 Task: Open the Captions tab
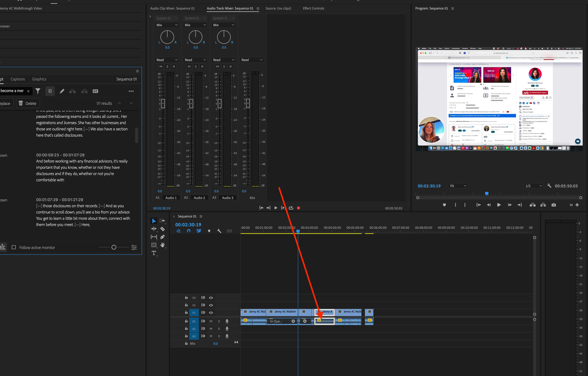pos(18,79)
